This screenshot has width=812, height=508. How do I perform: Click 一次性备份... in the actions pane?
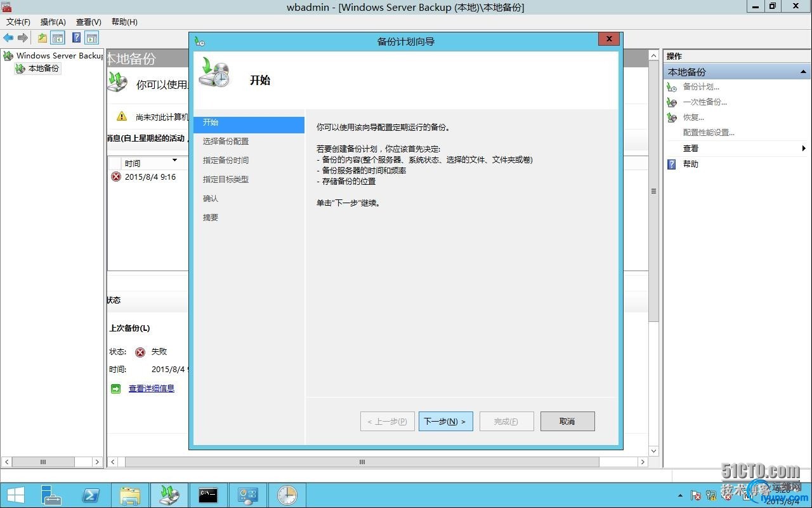coord(705,102)
